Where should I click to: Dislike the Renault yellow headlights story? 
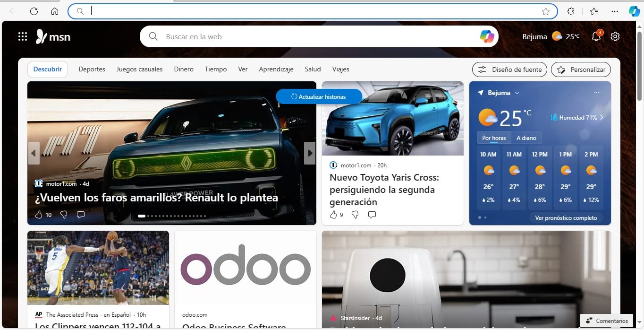point(64,215)
